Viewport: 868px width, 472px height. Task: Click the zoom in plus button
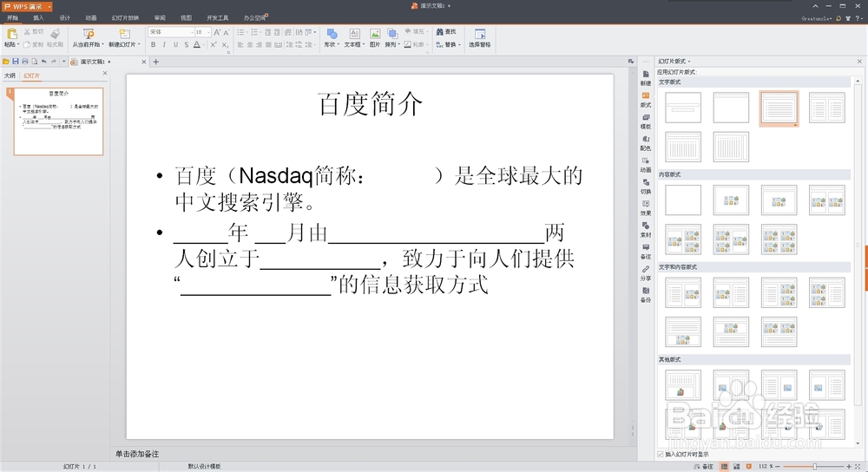849,467
